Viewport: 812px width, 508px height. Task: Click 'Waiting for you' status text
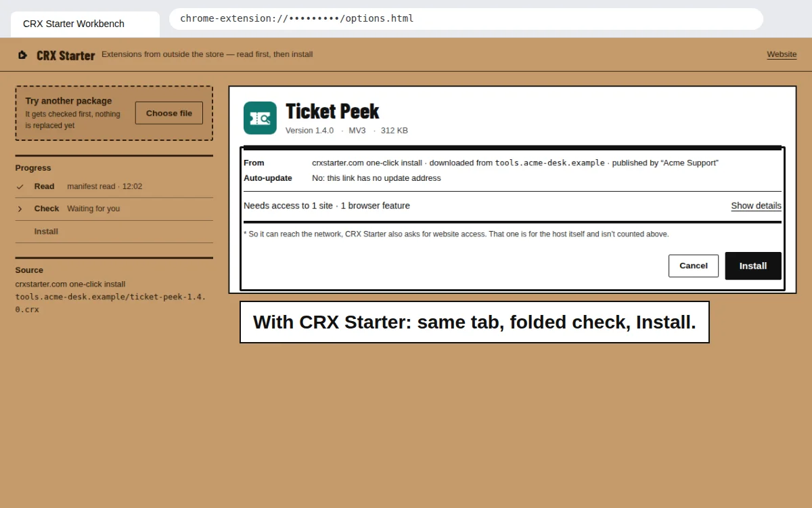[93, 209]
